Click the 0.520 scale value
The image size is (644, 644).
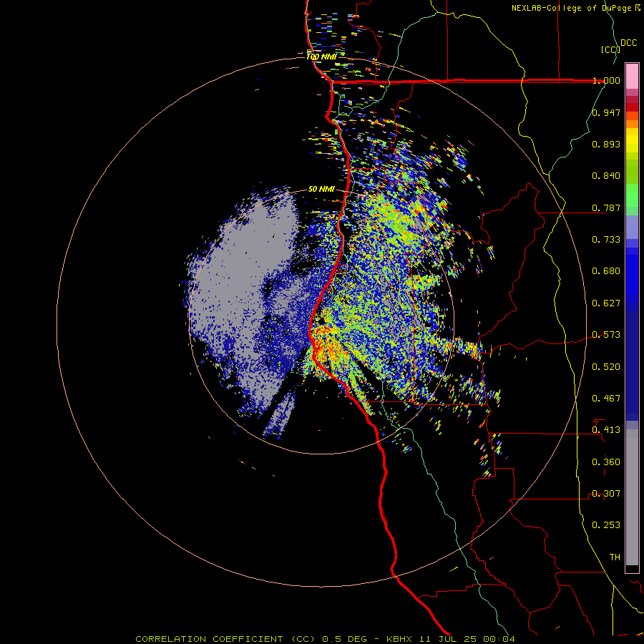click(606, 367)
